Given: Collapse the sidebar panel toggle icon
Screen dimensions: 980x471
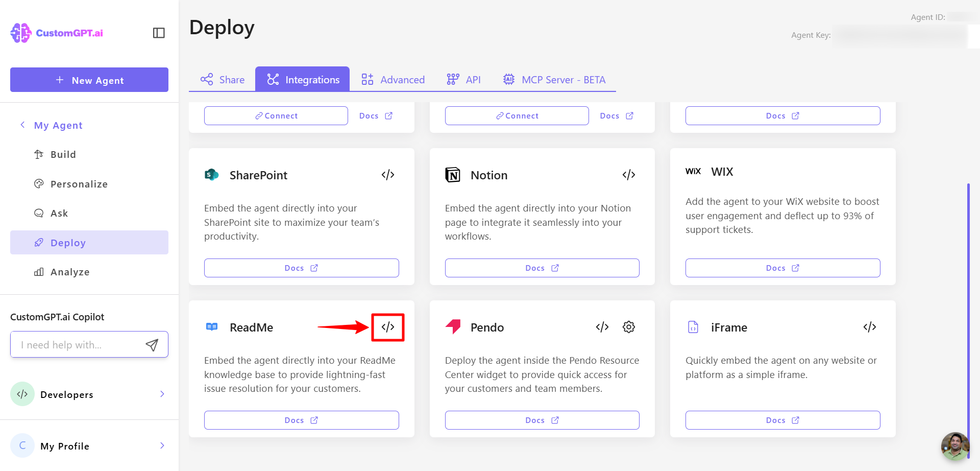Looking at the screenshot, I should pyautogui.click(x=159, y=33).
